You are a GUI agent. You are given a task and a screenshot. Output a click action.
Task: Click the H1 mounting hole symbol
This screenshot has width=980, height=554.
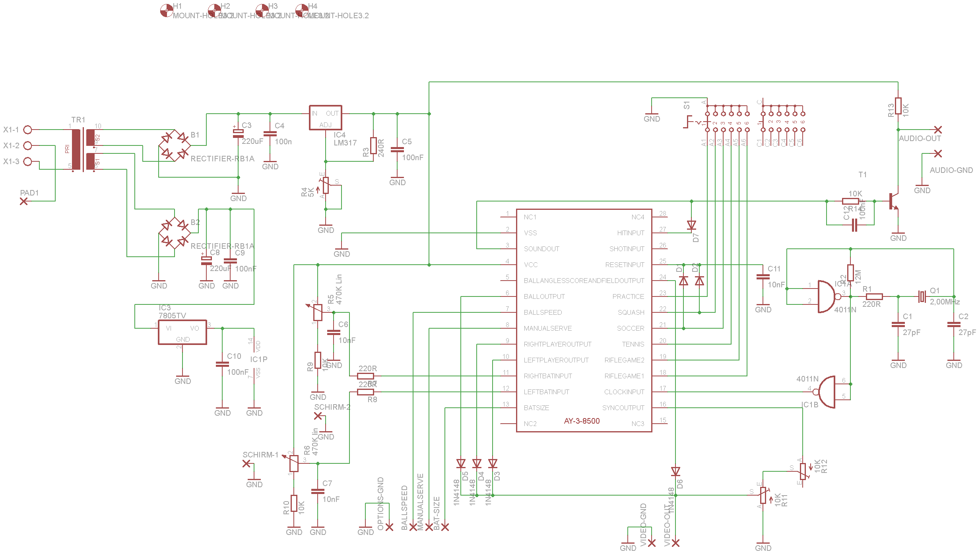pos(167,10)
